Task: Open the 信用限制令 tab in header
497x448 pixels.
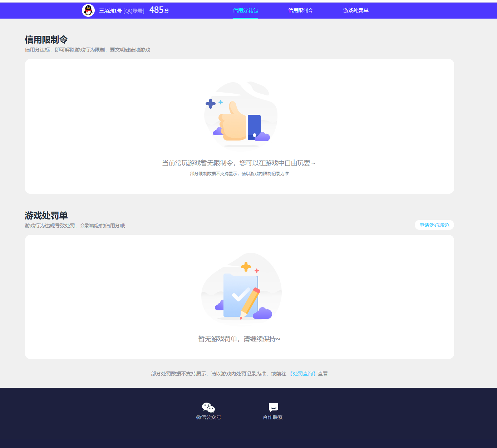Action: [301, 10]
